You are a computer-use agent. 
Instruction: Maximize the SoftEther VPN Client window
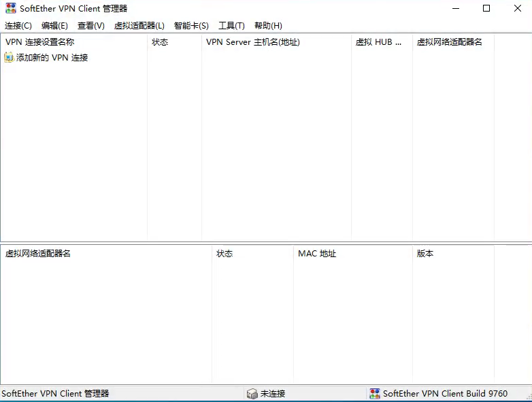click(x=486, y=8)
